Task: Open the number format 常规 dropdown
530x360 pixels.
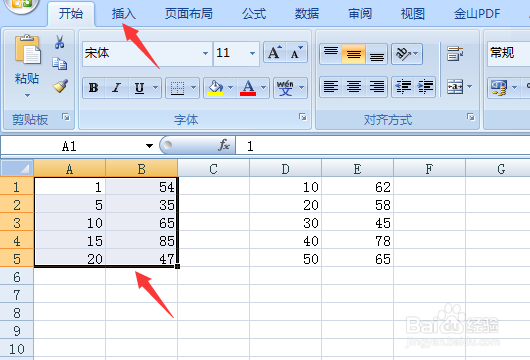Action: [x=509, y=53]
